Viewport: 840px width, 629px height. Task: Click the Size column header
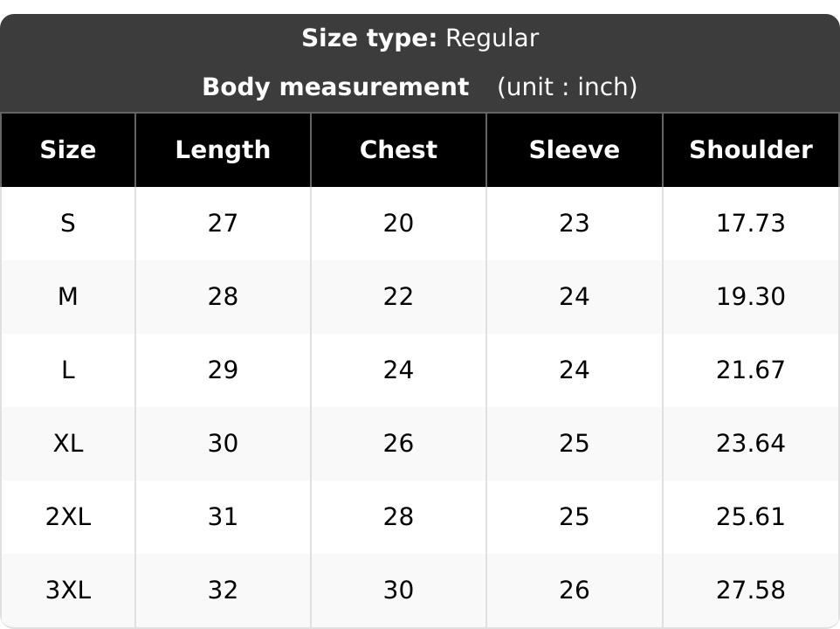pyautogui.click(x=68, y=150)
